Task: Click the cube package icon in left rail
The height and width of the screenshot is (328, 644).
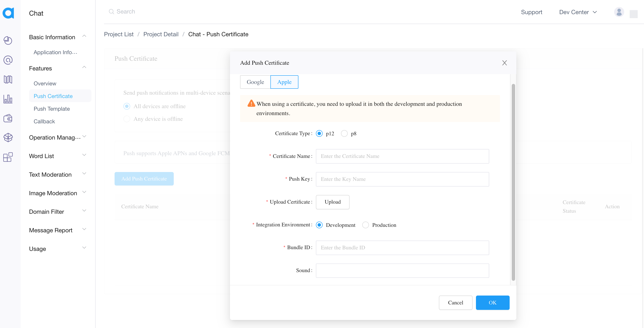Action: (8, 137)
